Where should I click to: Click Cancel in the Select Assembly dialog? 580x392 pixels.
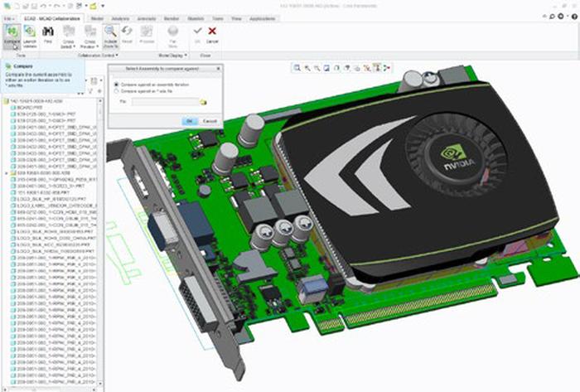(209, 121)
